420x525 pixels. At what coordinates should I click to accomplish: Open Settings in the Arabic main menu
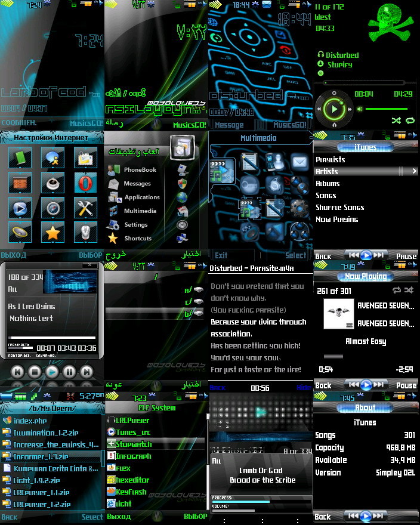[x=136, y=225]
